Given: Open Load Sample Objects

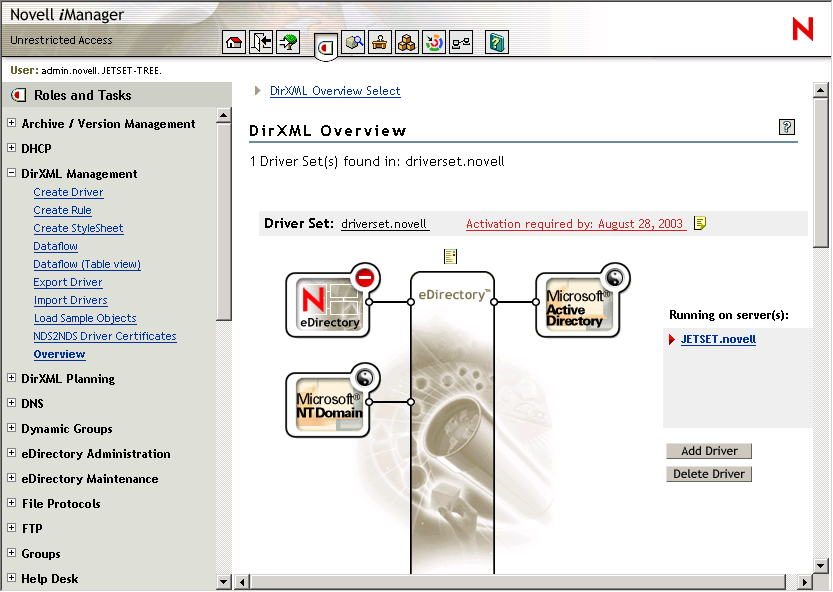Looking at the screenshot, I should tap(85, 318).
